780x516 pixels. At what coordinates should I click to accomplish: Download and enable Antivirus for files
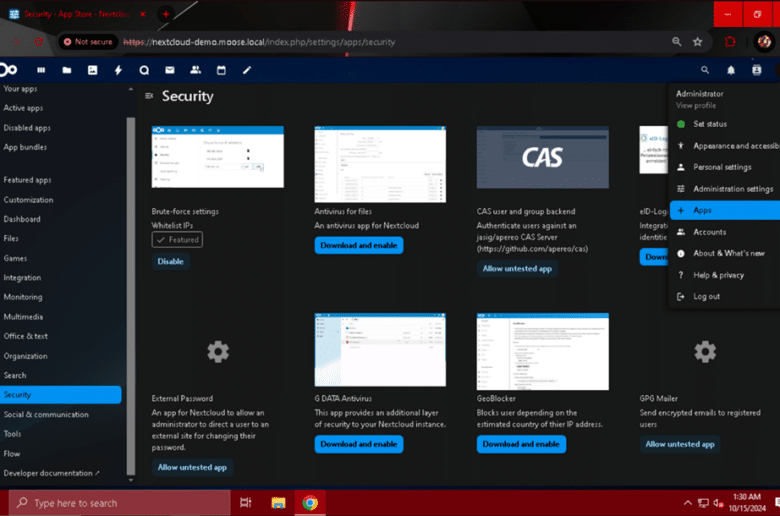coord(359,245)
